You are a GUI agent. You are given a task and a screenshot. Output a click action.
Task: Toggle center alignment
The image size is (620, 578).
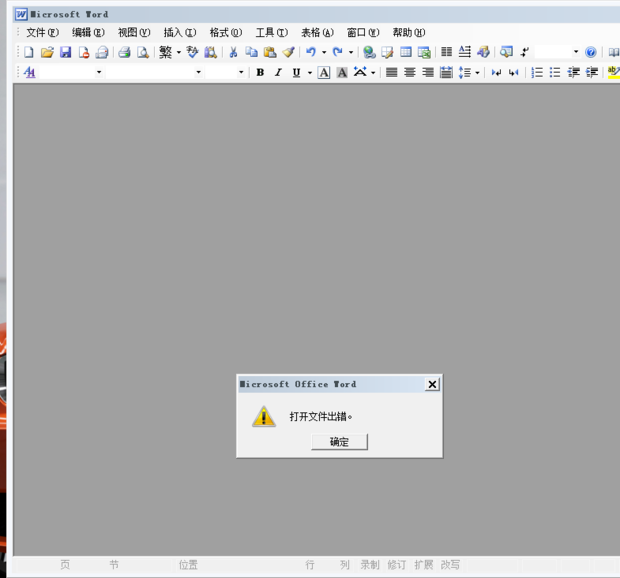click(410, 72)
